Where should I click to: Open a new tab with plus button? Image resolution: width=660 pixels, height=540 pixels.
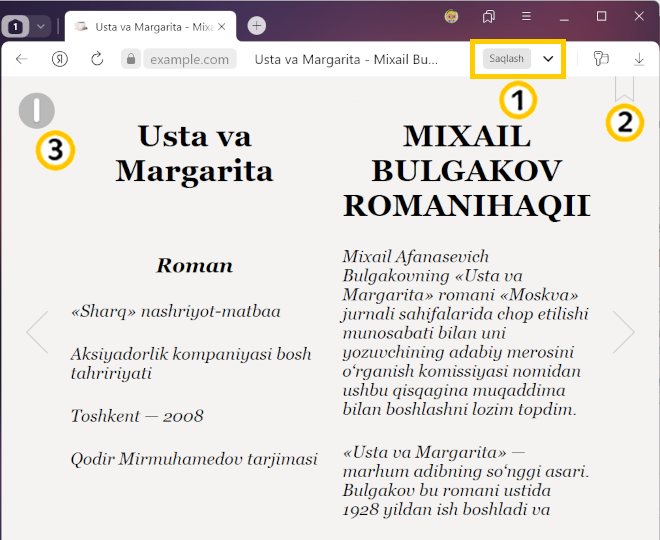click(257, 26)
